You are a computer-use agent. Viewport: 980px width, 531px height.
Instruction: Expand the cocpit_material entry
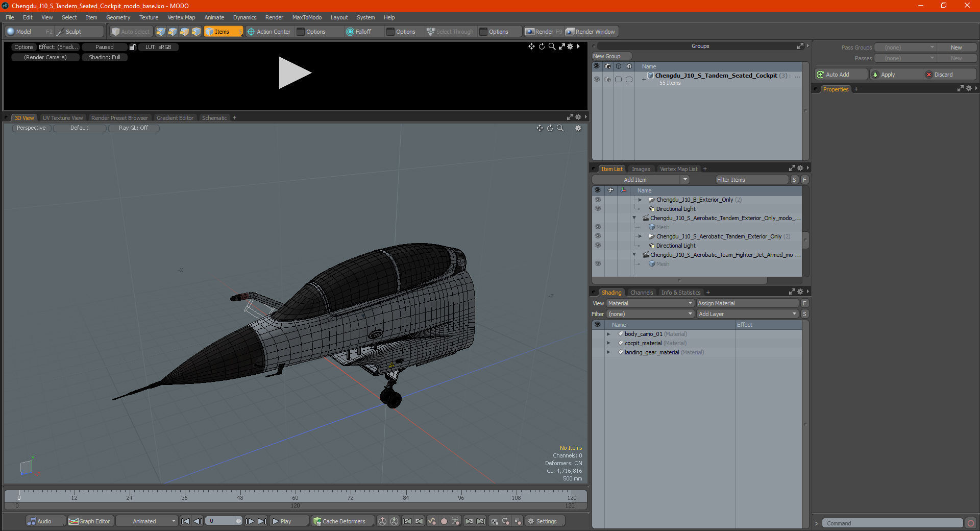(x=608, y=343)
